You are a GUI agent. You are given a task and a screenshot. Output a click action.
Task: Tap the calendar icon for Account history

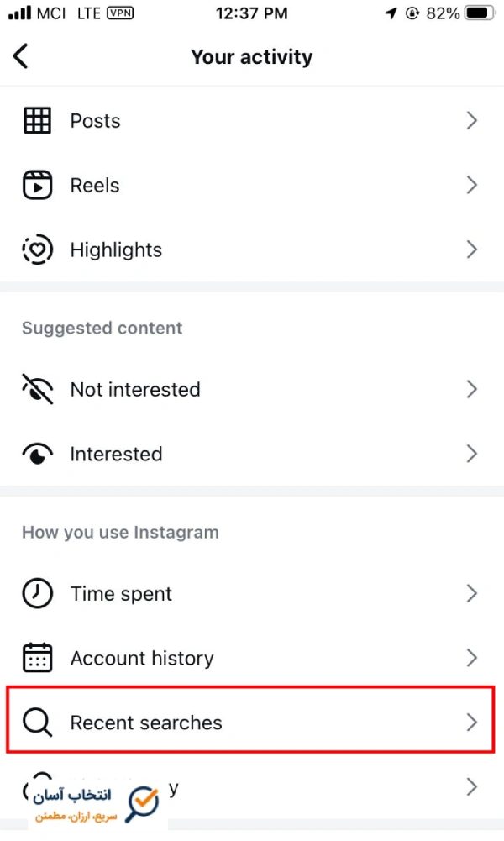38,658
